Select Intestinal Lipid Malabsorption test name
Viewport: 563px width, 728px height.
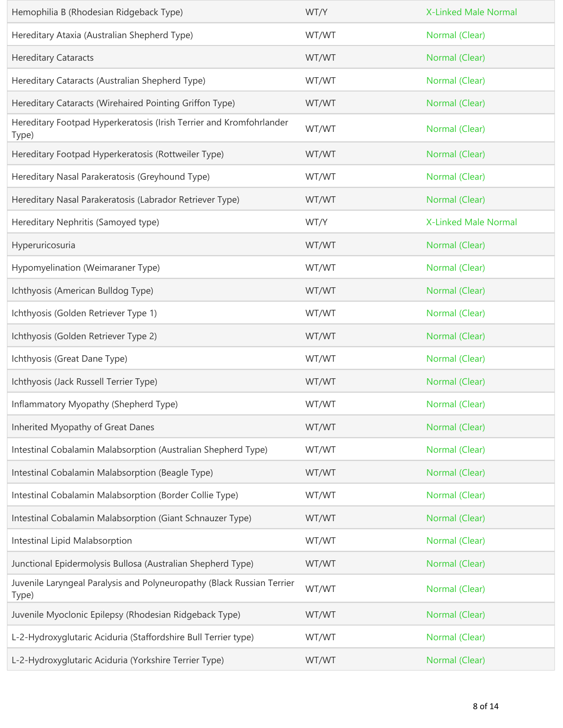72,541
